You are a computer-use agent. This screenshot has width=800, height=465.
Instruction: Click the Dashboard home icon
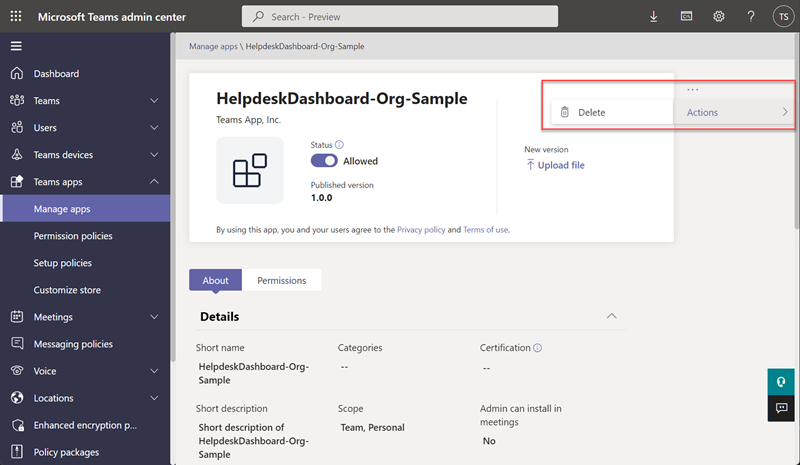click(x=17, y=74)
